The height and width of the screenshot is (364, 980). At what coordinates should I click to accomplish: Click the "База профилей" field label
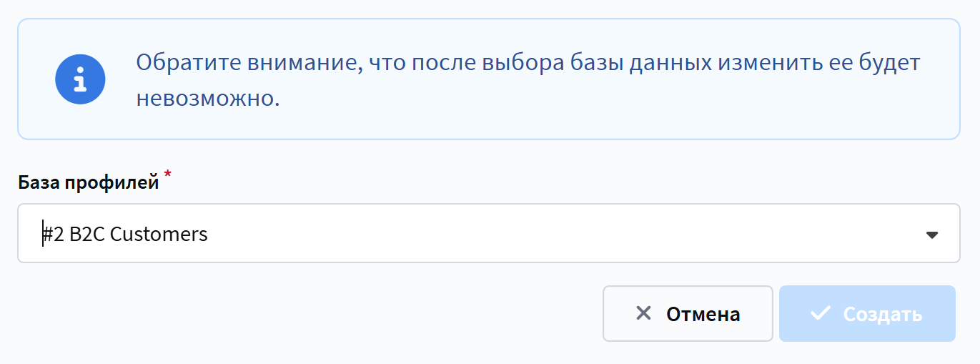89,182
